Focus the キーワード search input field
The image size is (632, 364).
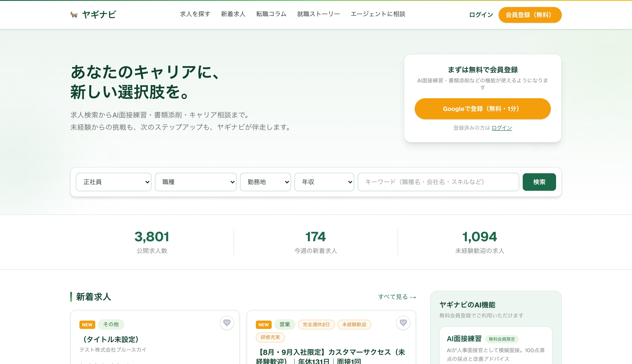tap(438, 182)
